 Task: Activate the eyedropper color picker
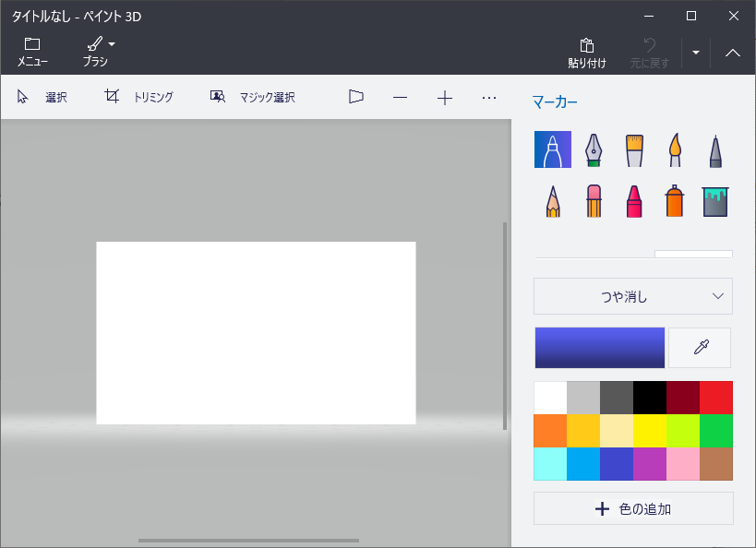(700, 348)
